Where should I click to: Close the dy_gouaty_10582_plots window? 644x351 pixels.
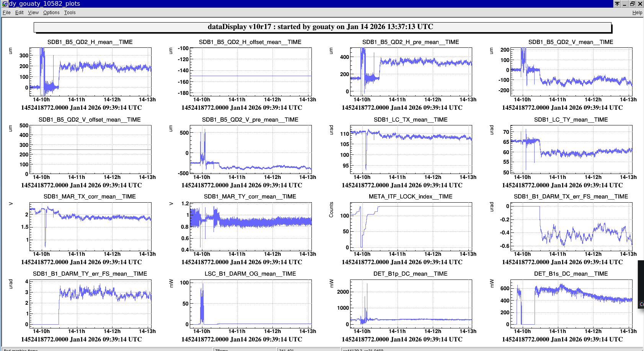[640, 4]
